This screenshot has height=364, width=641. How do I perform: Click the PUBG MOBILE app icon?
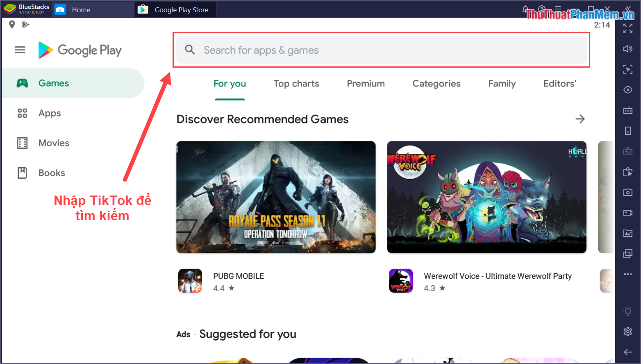click(x=190, y=281)
